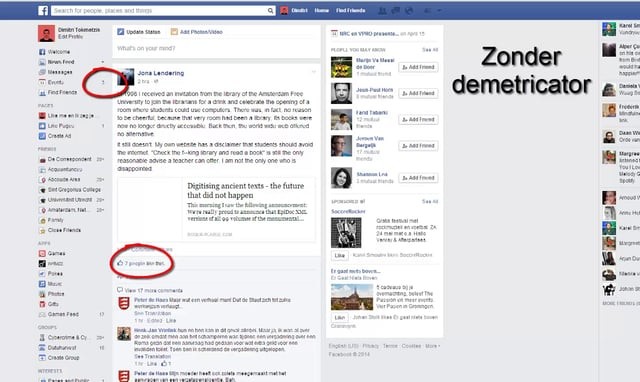Open the friend requests icon in top bar
The height and width of the screenshot is (382, 640).
[x=382, y=11]
